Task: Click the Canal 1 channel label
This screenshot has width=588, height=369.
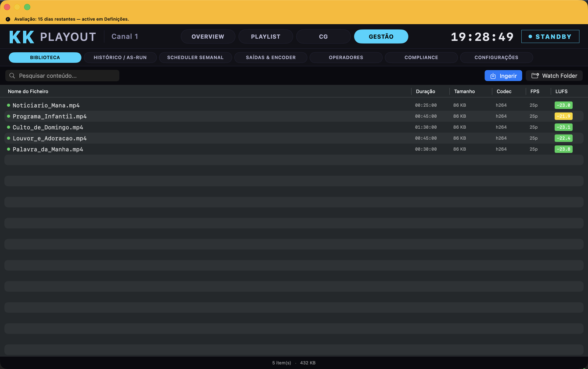Action: pos(125,36)
